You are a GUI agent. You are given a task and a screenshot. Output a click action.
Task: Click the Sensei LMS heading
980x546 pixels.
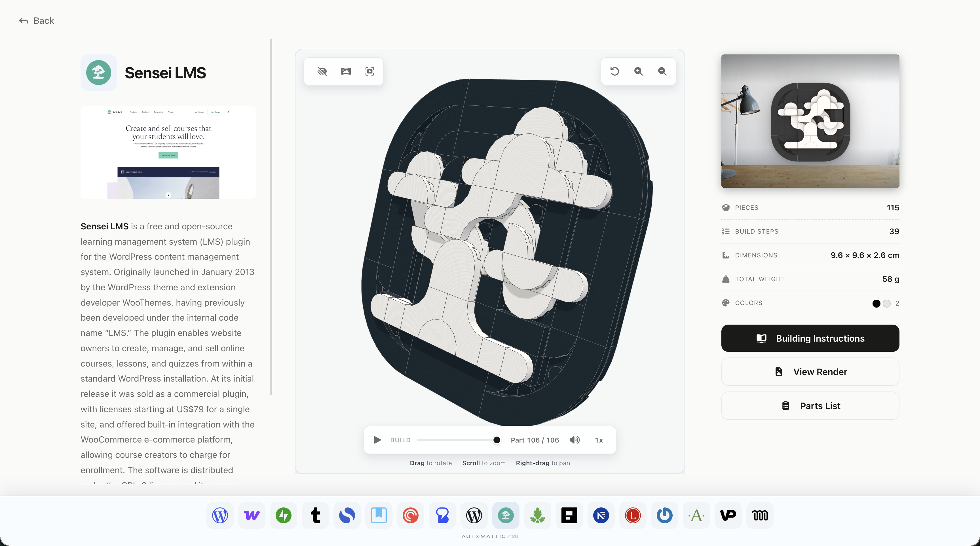(x=165, y=73)
